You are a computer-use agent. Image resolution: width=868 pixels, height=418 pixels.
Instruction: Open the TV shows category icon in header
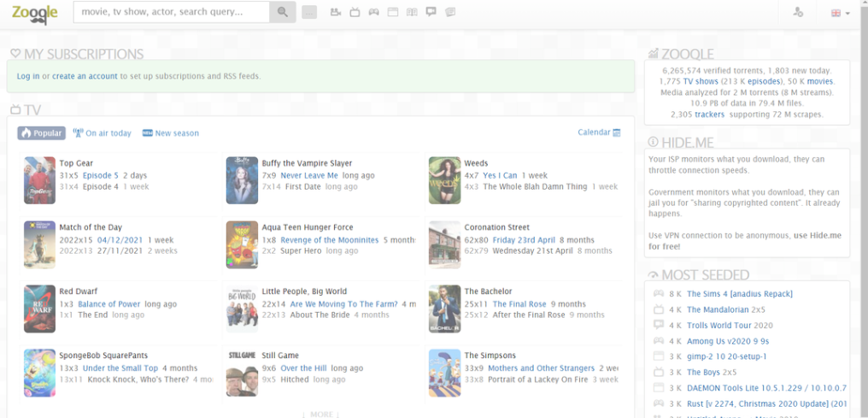(355, 13)
